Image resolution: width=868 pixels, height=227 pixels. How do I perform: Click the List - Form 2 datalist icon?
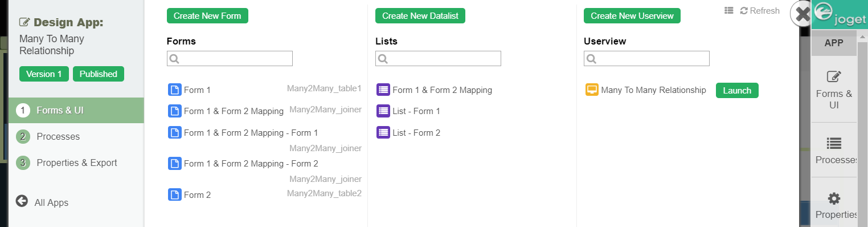(383, 133)
